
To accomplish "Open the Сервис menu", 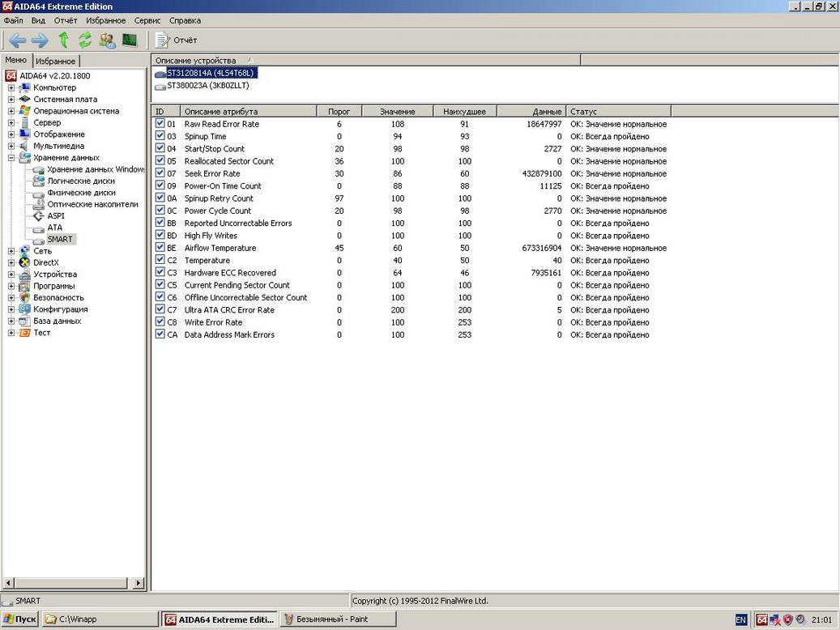I will 147,20.
